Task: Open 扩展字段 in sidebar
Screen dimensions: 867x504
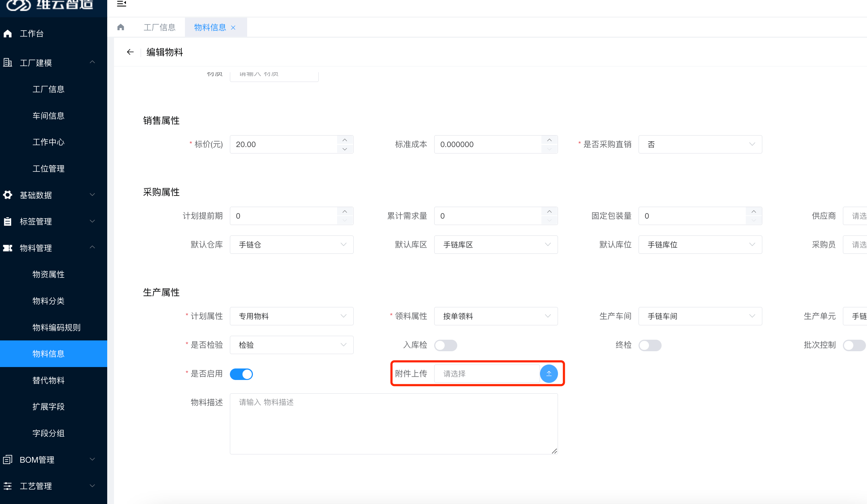Action: click(48, 407)
